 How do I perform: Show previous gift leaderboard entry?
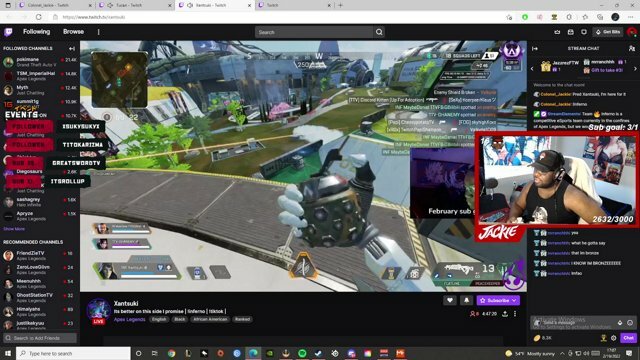tap(532, 69)
